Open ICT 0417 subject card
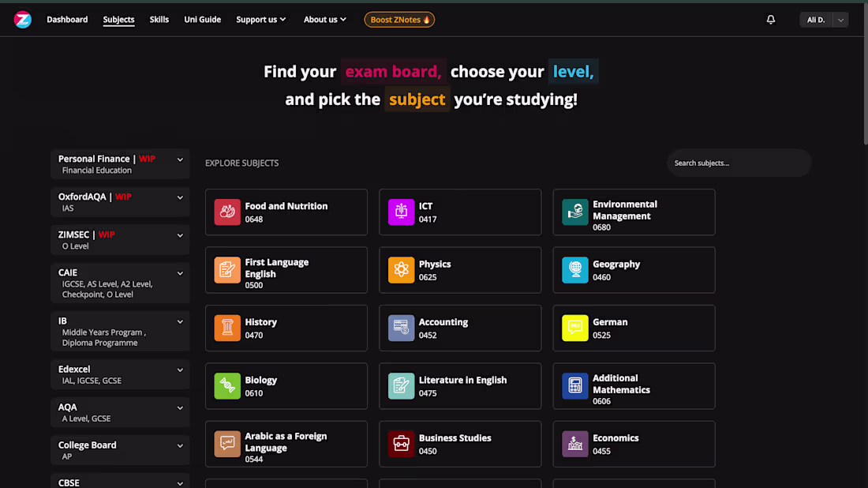The width and height of the screenshot is (868, 488). 460,212
